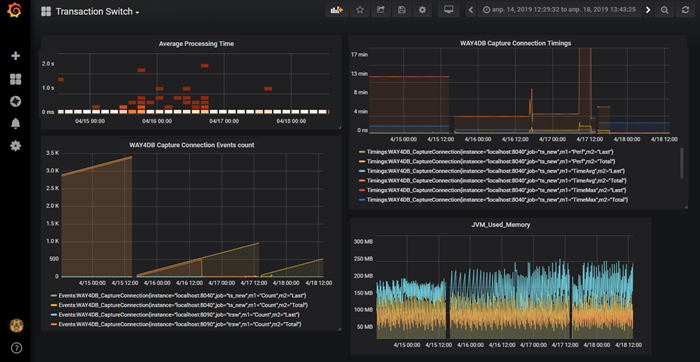Open the time range picker
Image resolution: width=700 pixels, height=362 pixels.
tap(559, 10)
